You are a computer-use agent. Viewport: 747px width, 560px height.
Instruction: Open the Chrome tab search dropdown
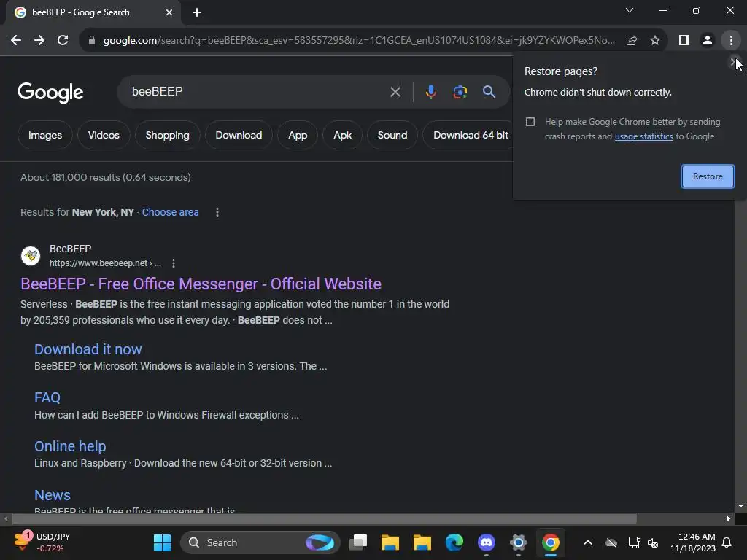coord(630,10)
